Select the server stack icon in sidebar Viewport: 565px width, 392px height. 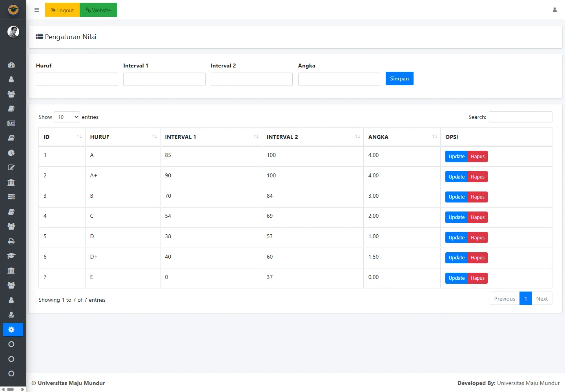pos(11,197)
